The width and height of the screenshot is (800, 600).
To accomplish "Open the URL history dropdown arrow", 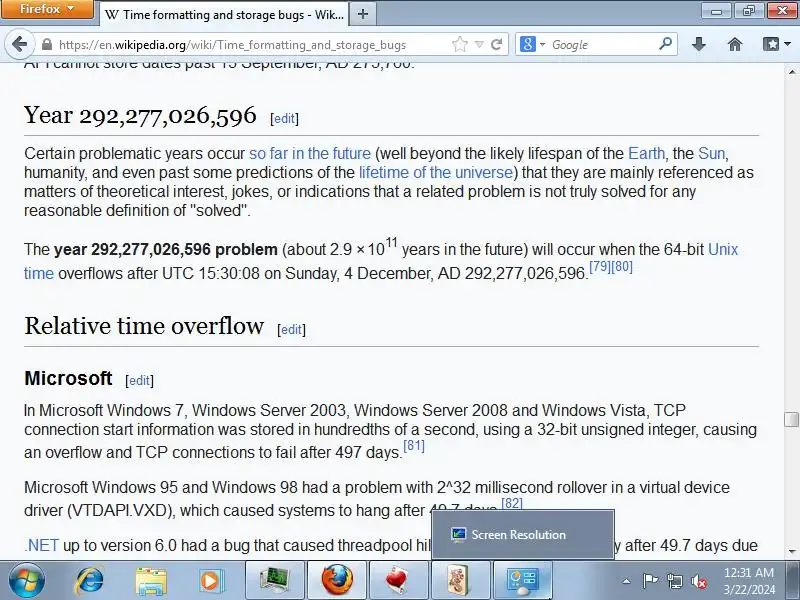I will pyautogui.click(x=479, y=44).
